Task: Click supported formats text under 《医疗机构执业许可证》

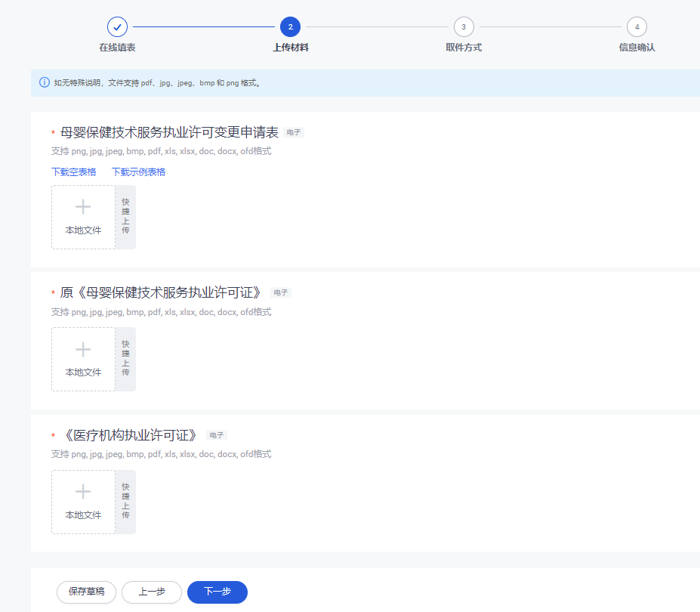Action: click(161, 454)
